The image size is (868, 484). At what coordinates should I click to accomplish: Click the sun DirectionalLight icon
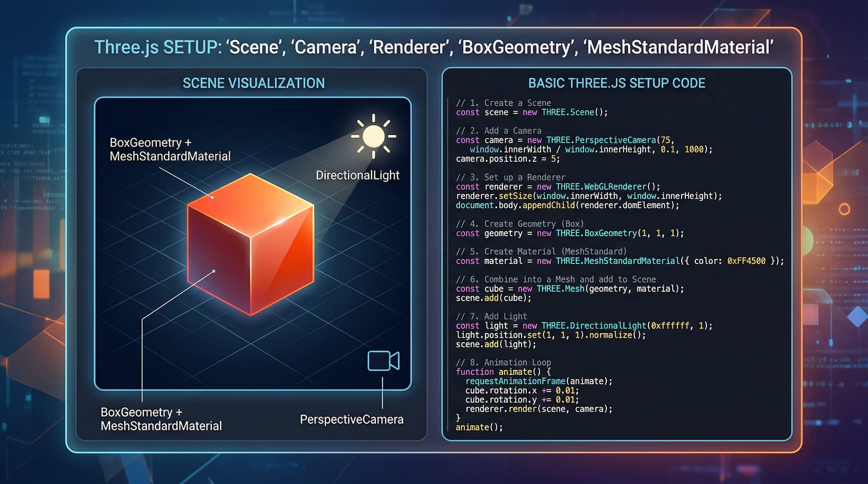(x=373, y=136)
